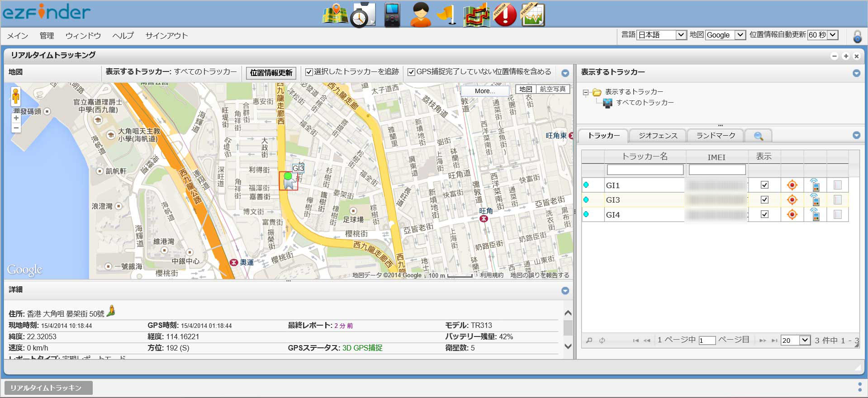868x398 pixels.
Task: Open the 管理 menu
Action: tap(47, 36)
